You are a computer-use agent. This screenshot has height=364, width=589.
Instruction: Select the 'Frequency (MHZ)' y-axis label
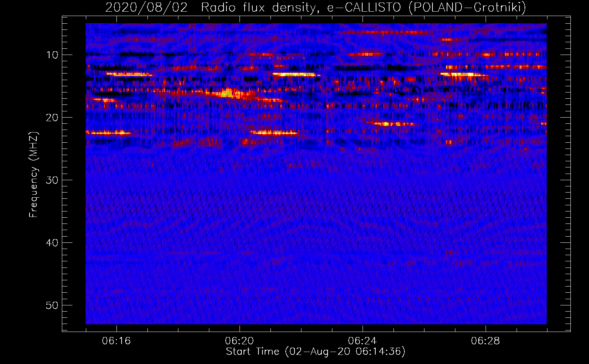(33, 174)
